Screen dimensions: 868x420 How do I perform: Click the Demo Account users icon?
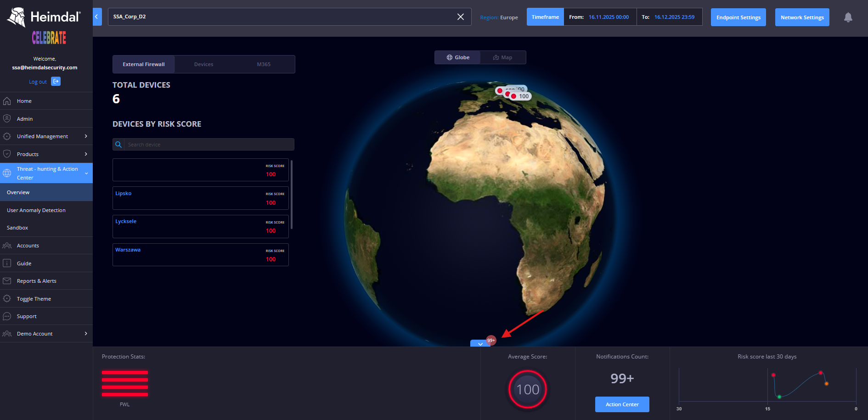point(7,334)
